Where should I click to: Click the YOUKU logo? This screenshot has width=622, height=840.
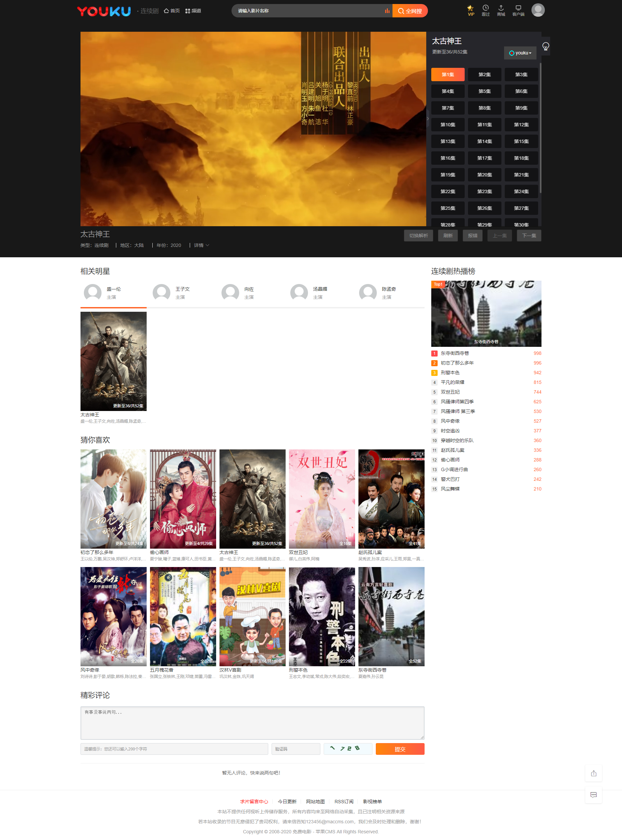coord(104,11)
